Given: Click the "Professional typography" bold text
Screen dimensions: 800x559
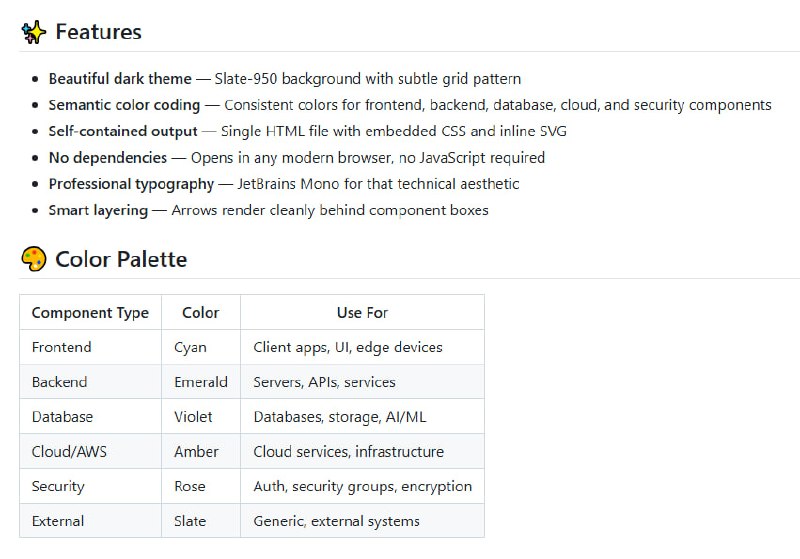Looking at the screenshot, I should [131, 184].
